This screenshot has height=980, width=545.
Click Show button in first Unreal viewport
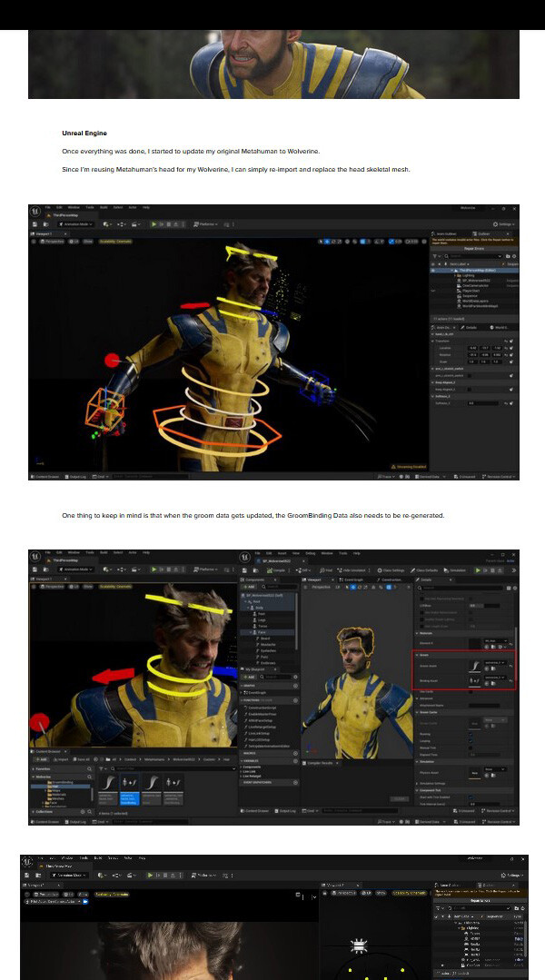point(87,242)
